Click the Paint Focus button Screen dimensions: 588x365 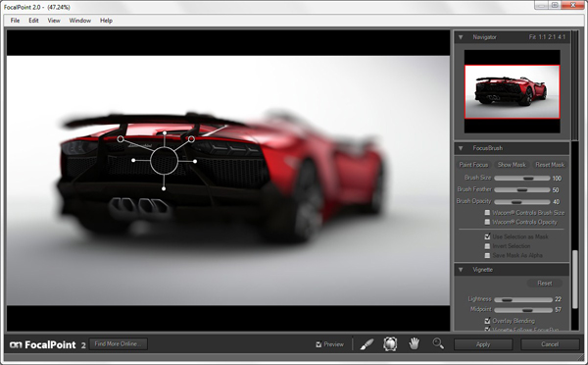[x=473, y=165]
